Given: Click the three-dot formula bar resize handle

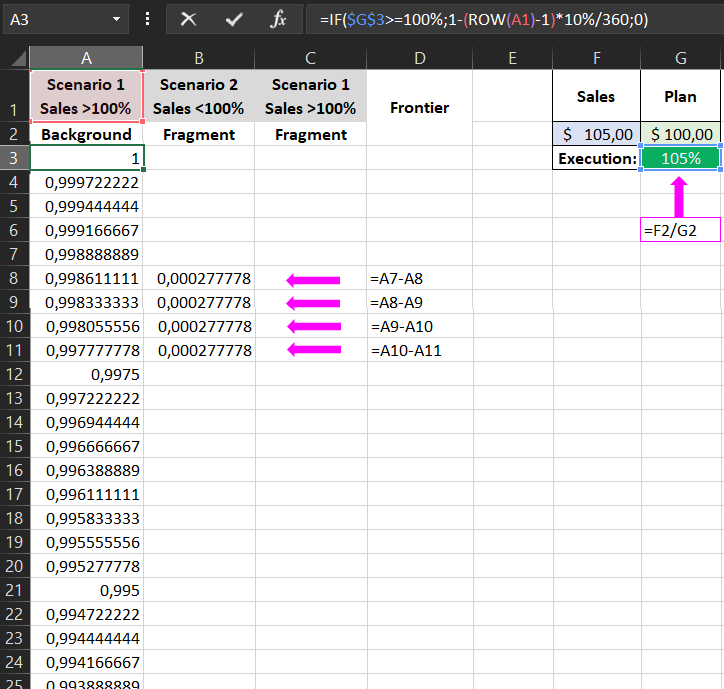Looking at the screenshot, I should tap(148, 19).
